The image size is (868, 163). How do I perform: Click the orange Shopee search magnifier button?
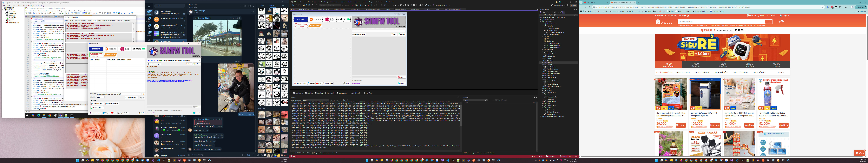click(769, 22)
